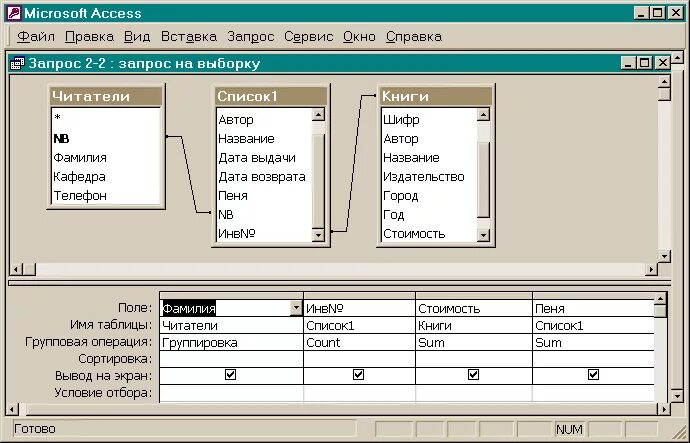Click the Список1 field list scrollbar thumb
The image size is (690, 443).
pos(318,181)
